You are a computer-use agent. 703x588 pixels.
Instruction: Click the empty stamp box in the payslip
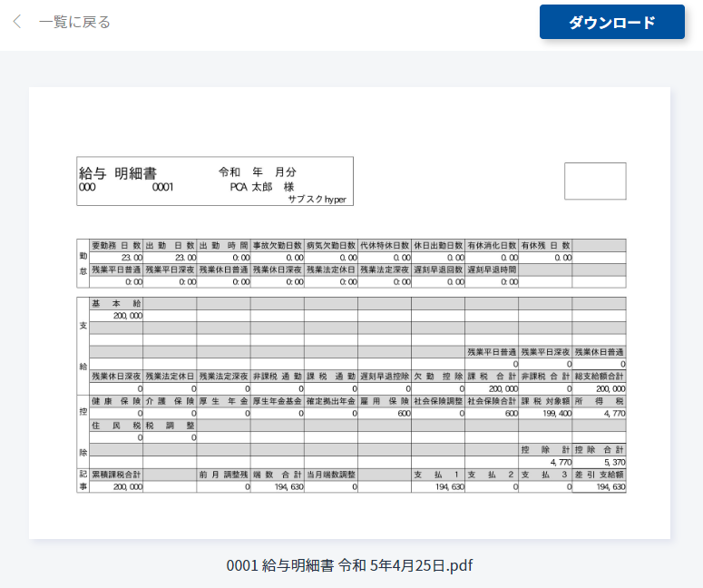point(595,181)
